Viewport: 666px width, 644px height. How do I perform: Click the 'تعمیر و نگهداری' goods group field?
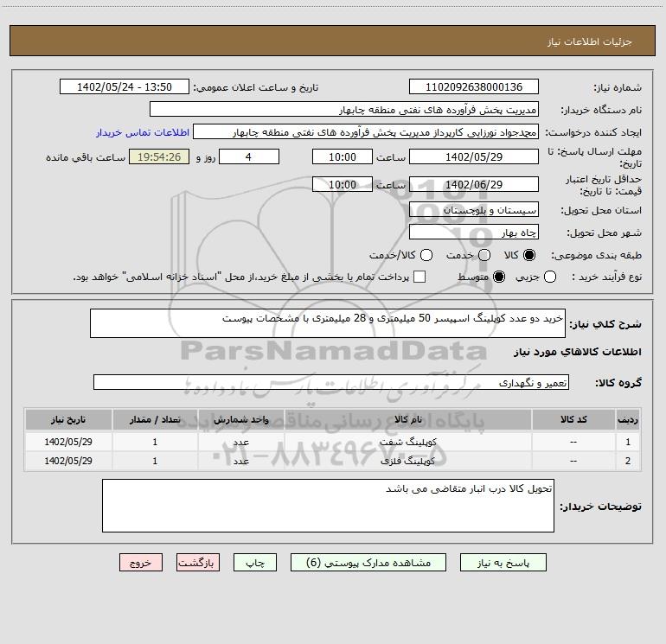[x=330, y=382]
